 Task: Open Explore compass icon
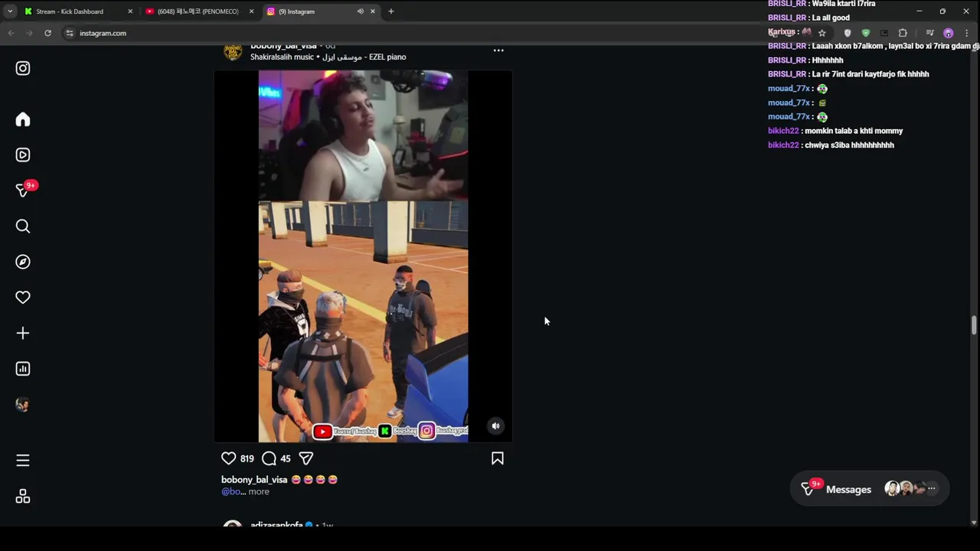click(x=23, y=262)
